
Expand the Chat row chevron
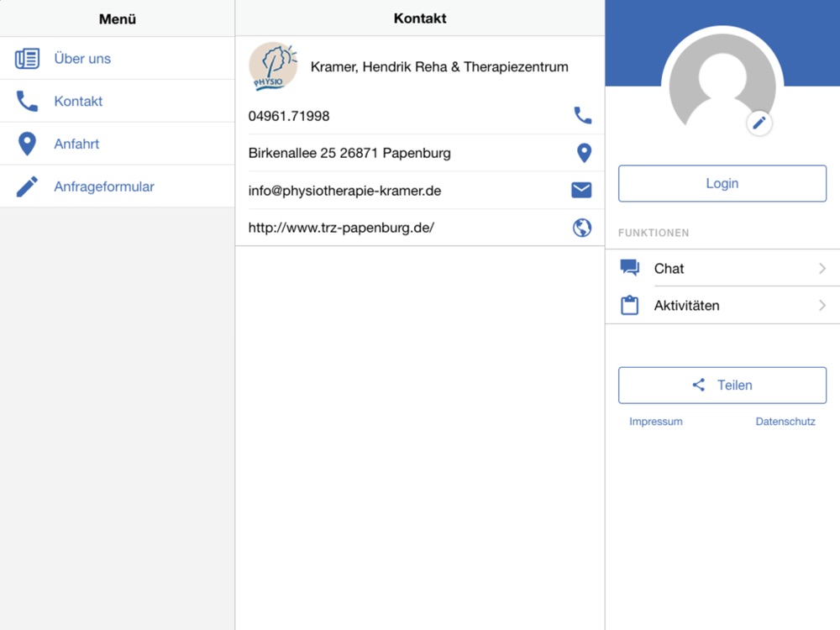[x=822, y=269]
